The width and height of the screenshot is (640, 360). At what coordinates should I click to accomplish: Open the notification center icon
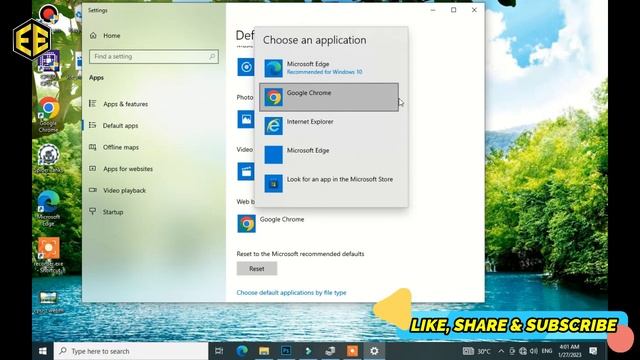[x=593, y=351]
